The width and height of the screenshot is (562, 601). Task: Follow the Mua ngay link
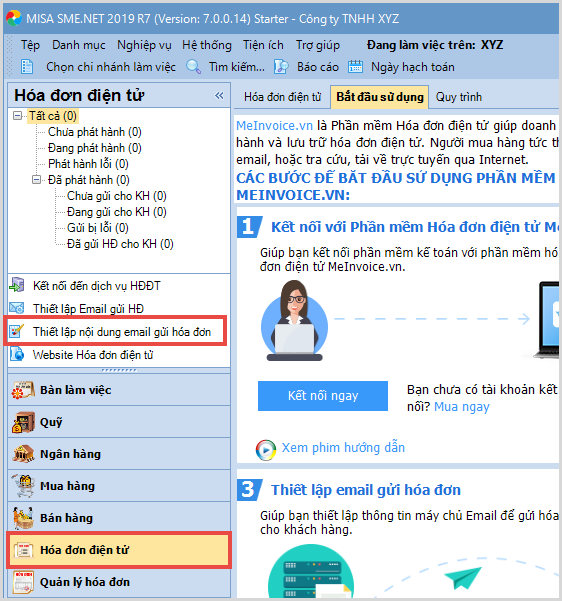tap(462, 407)
